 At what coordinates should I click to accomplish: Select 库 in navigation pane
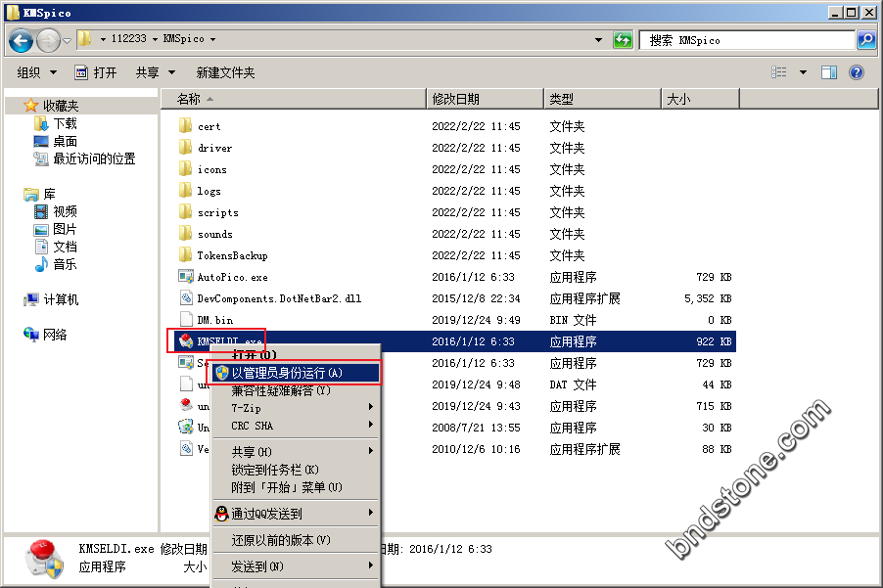coord(49,194)
